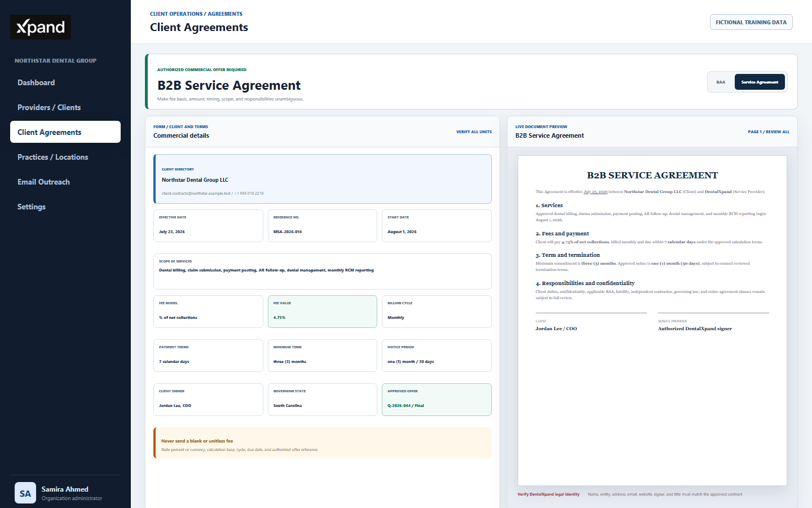Navigate to Email Outreach
Screen dimensions: 812x508
[65, 182]
